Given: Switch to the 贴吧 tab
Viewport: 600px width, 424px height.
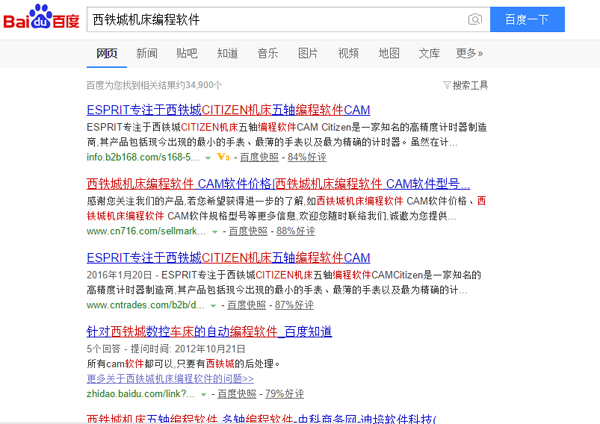Looking at the screenshot, I should [x=187, y=53].
